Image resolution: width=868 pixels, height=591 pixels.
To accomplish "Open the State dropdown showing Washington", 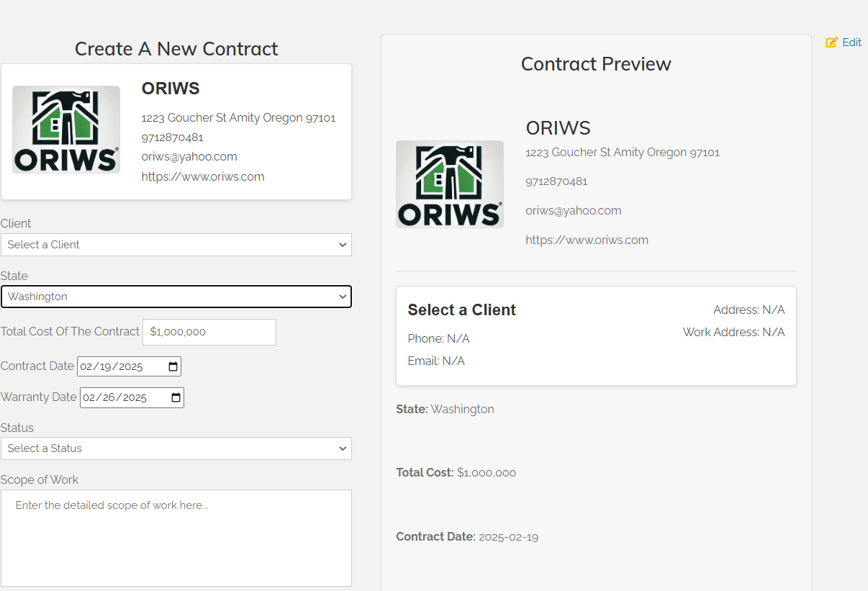I will 176,297.
